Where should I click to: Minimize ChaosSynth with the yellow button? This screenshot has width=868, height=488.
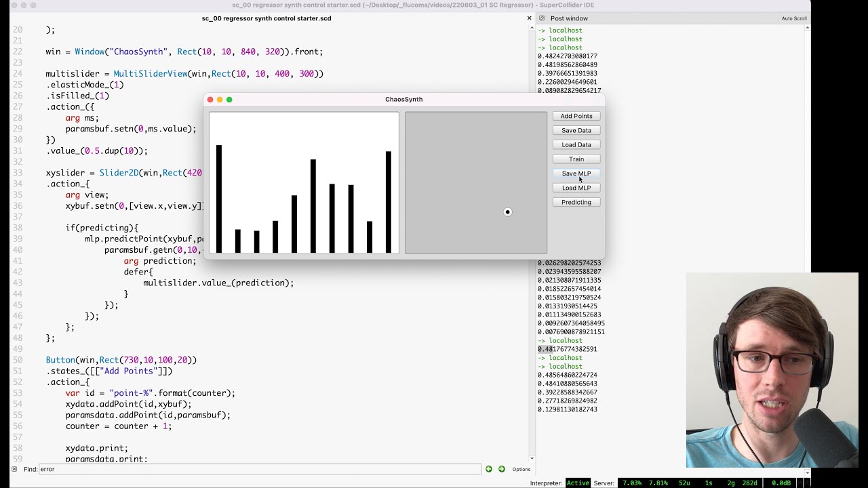point(220,100)
